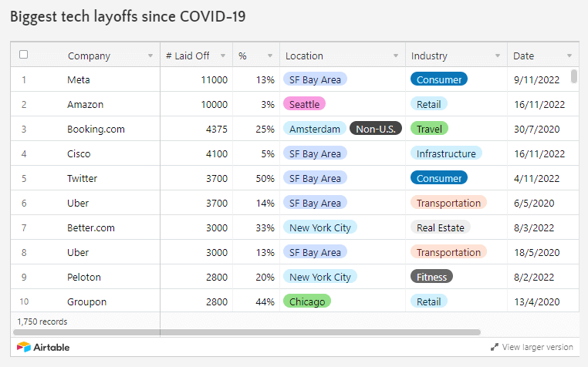Expand the % column menu arrow
The width and height of the screenshot is (588, 367).
(270, 56)
